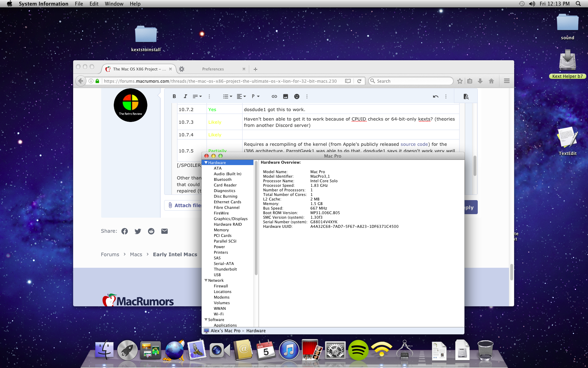The height and width of the screenshot is (368, 588).
Task: Open the alignment dropdown in the editor toolbar
Action: tap(241, 96)
